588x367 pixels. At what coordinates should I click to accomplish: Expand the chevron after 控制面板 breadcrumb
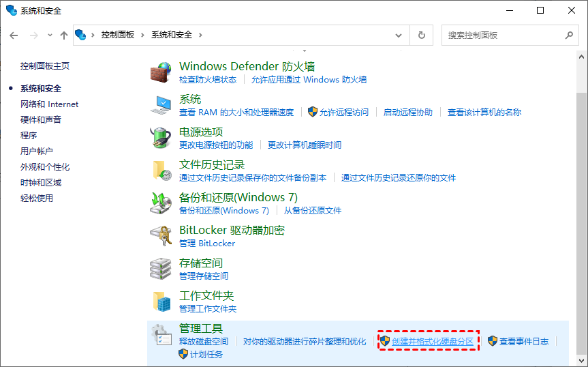click(142, 35)
